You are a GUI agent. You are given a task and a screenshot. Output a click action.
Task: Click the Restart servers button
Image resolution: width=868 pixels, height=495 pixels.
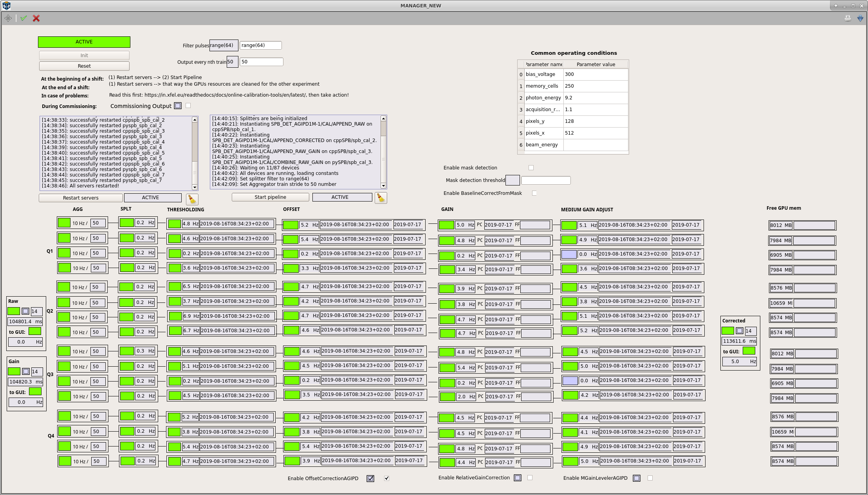[x=81, y=198]
